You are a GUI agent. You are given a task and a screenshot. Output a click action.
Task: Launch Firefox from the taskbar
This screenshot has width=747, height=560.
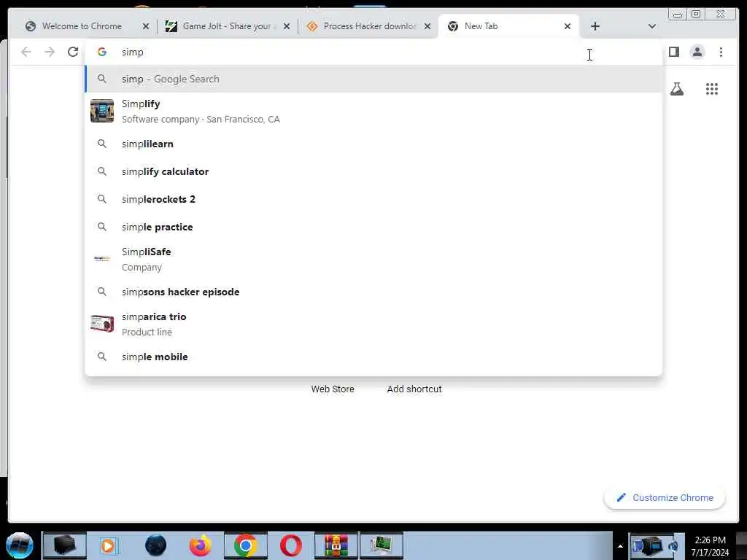coord(201,545)
